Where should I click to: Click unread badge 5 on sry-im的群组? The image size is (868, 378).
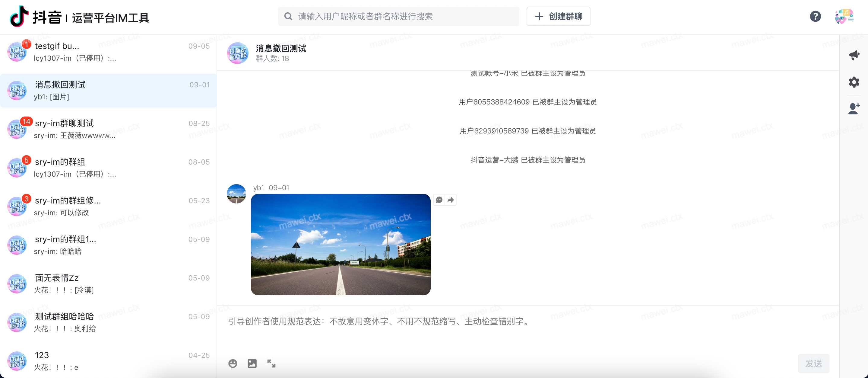click(26, 160)
